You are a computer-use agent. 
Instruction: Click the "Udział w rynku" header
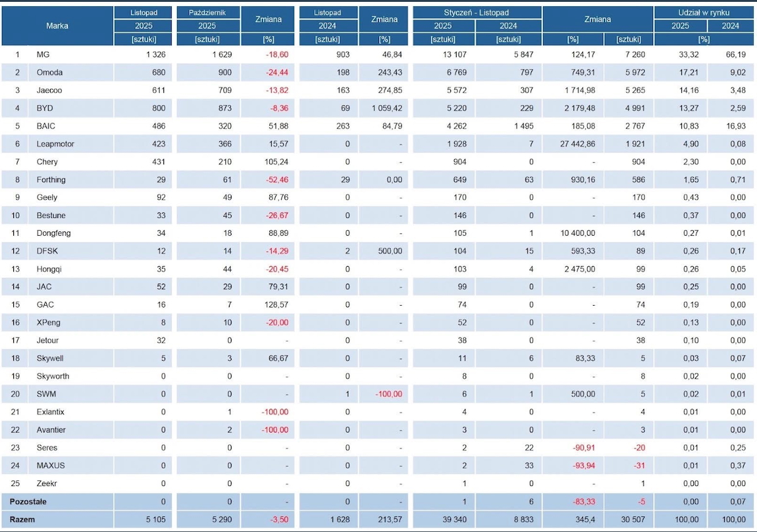tap(704, 13)
